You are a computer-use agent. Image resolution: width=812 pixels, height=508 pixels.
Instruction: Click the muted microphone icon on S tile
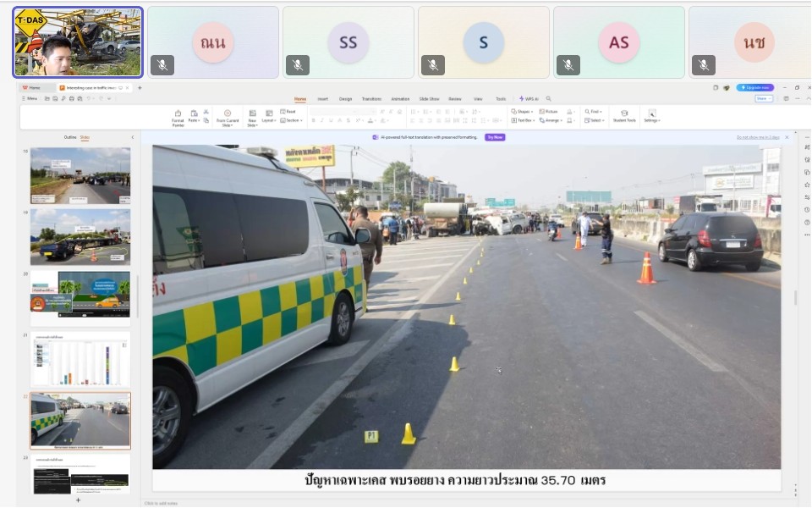(x=433, y=65)
